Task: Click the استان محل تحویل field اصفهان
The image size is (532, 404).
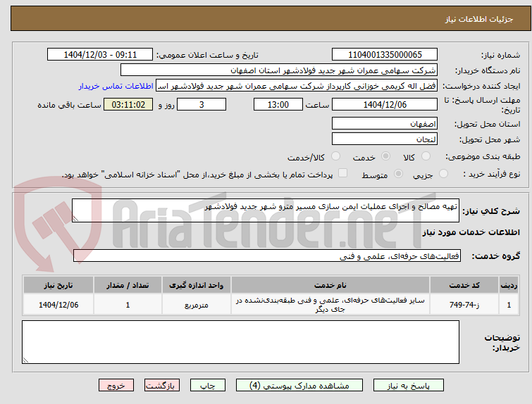Action: click(x=385, y=123)
